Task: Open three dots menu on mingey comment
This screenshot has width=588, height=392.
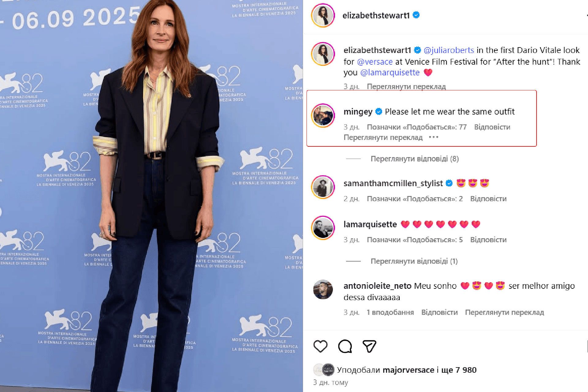Action: (434, 138)
